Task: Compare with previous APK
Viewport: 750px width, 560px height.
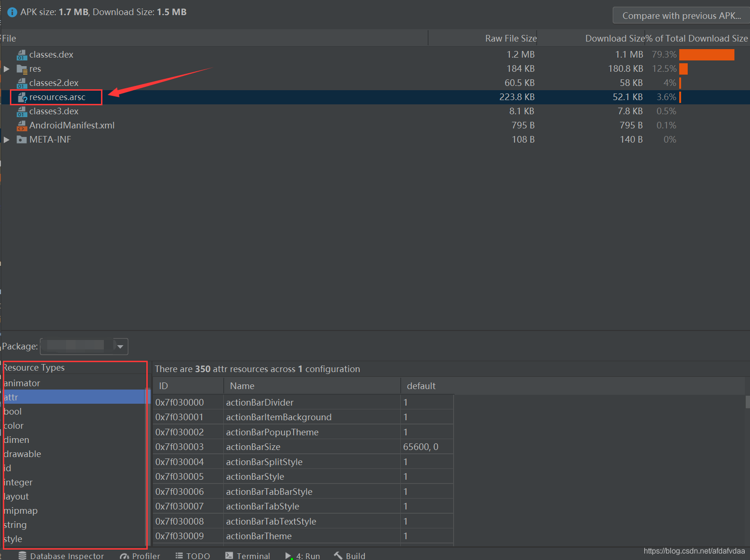Action: (x=682, y=16)
